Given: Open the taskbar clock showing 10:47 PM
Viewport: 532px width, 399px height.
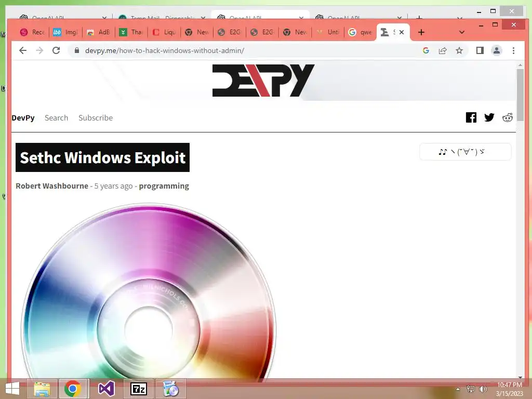Looking at the screenshot, I should click(x=509, y=389).
